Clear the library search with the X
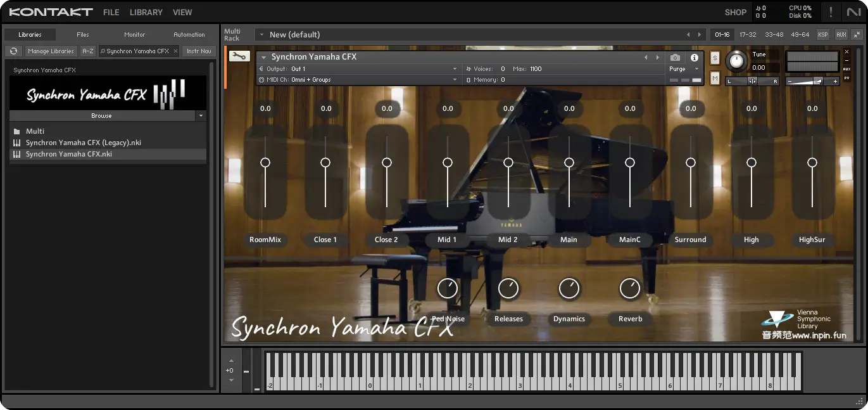The height and width of the screenshot is (410, 868). pyautogui.click(x=175, y=51)
